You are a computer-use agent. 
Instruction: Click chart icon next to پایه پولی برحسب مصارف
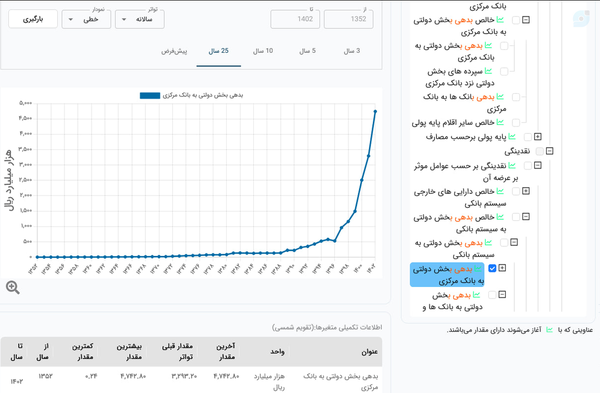(512, 137)
